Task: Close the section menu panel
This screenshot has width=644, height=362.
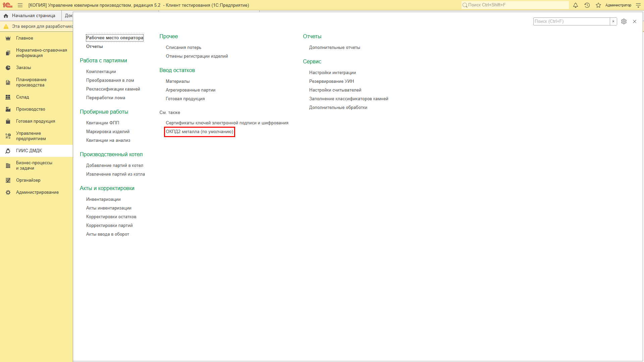Action: (x=635, y=21)
